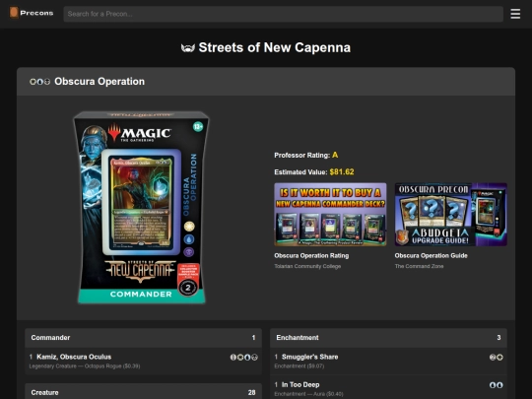532x399 pixels.
Task: Focus the Search for a Precon field
Action: pyautogui.click(x=284, y=14)
